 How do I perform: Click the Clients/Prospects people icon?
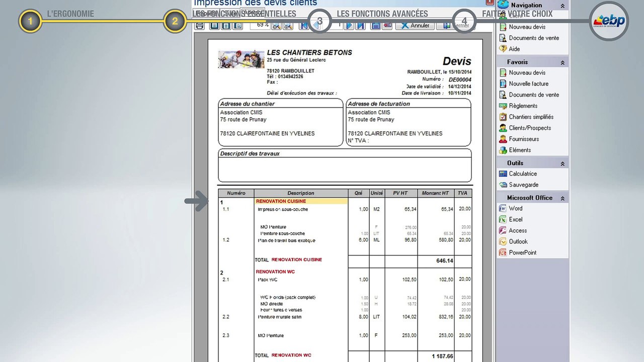[503, 128]
